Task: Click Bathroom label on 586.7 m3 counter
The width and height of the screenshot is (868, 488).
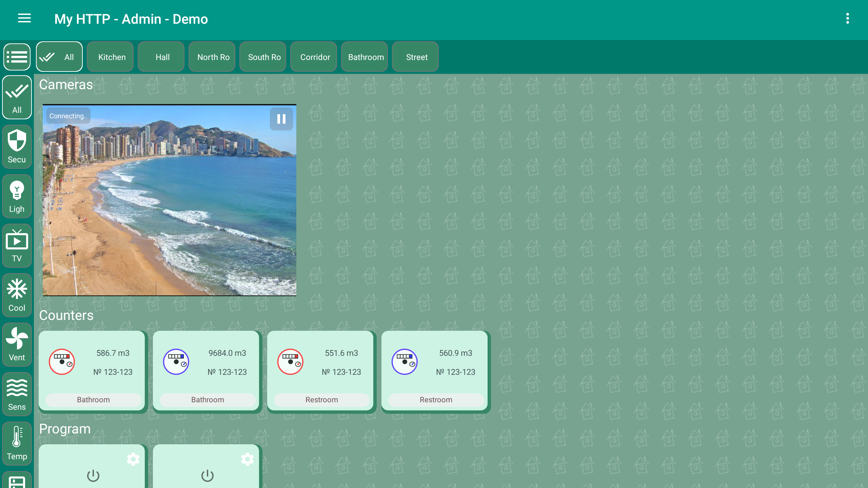Action: [93, 400]
